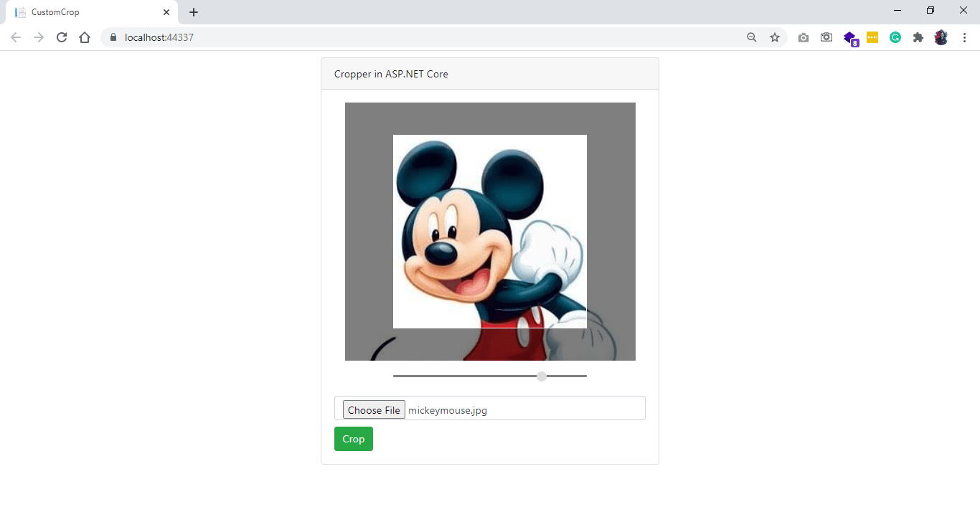The image size is (980, 522).
Task: Click the yellow extension icon
Action: click(872, 37)
